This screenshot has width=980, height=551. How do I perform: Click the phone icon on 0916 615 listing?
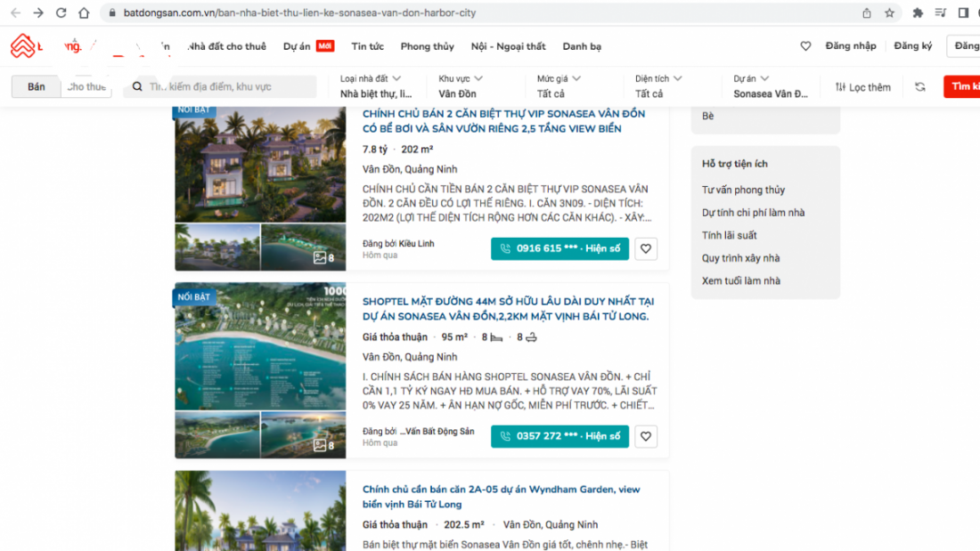tap(504, 248)
